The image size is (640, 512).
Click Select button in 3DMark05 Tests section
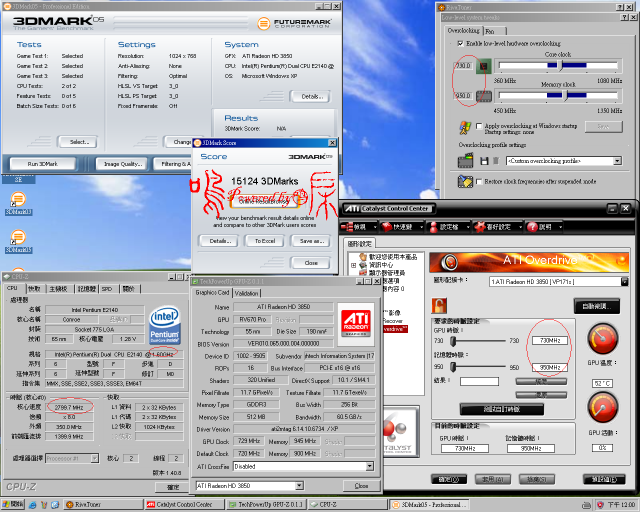point(78,142)
